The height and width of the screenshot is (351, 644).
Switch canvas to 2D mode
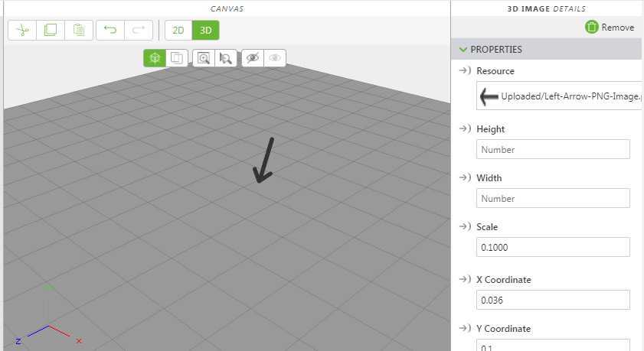coord(178,31)
